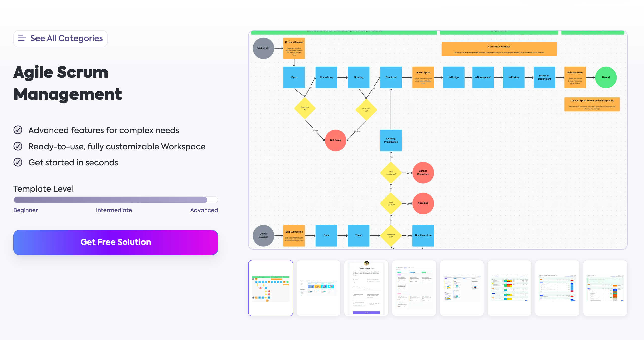Image resolution: width=644 pixels, height=340 pixels.
Task: Click the Intermediate level label
Action: coord(114,210)
